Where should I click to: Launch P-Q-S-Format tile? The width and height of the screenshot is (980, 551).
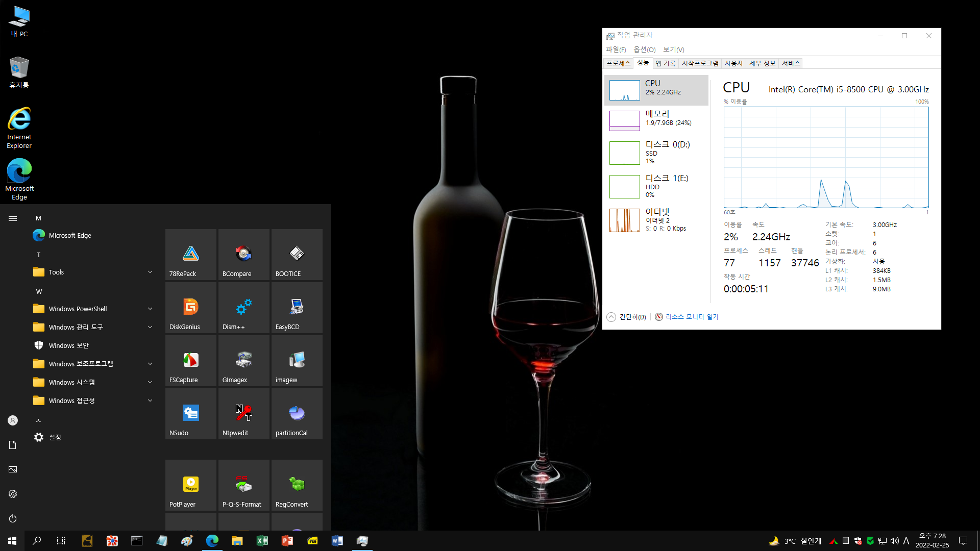pos(244,485)
